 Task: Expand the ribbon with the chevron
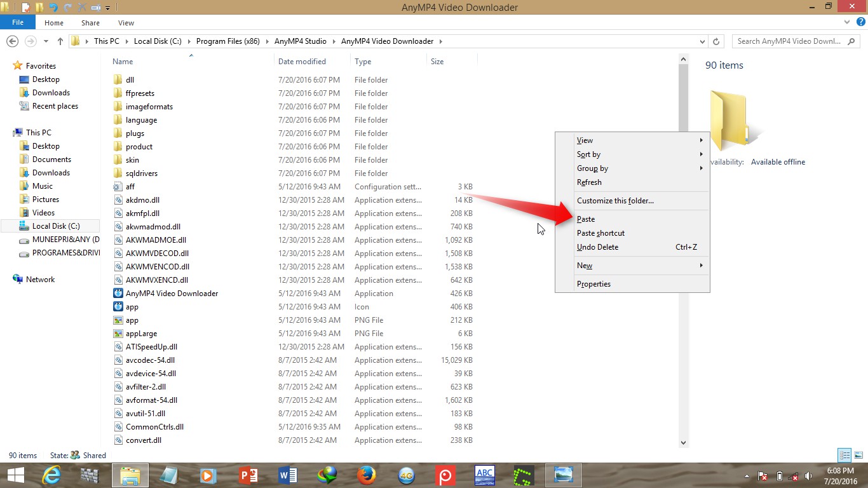click(x=846, y=22)
